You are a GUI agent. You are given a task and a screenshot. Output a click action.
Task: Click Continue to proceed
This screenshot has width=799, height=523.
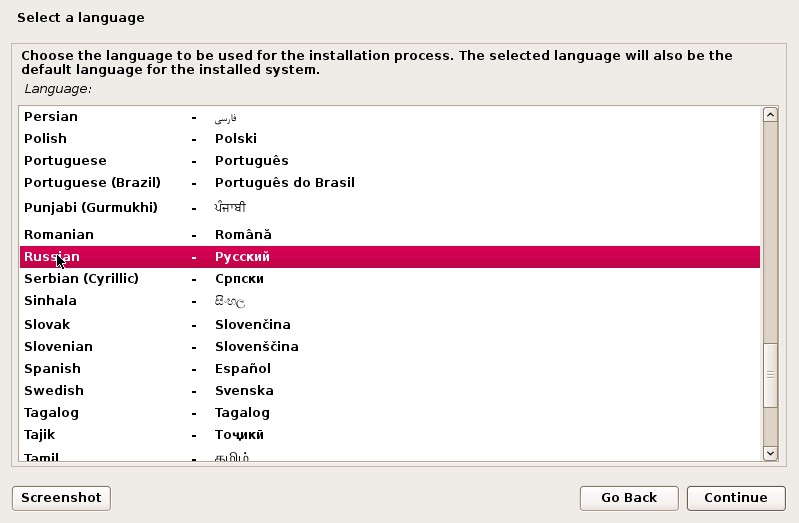click(x=735, y=497)
